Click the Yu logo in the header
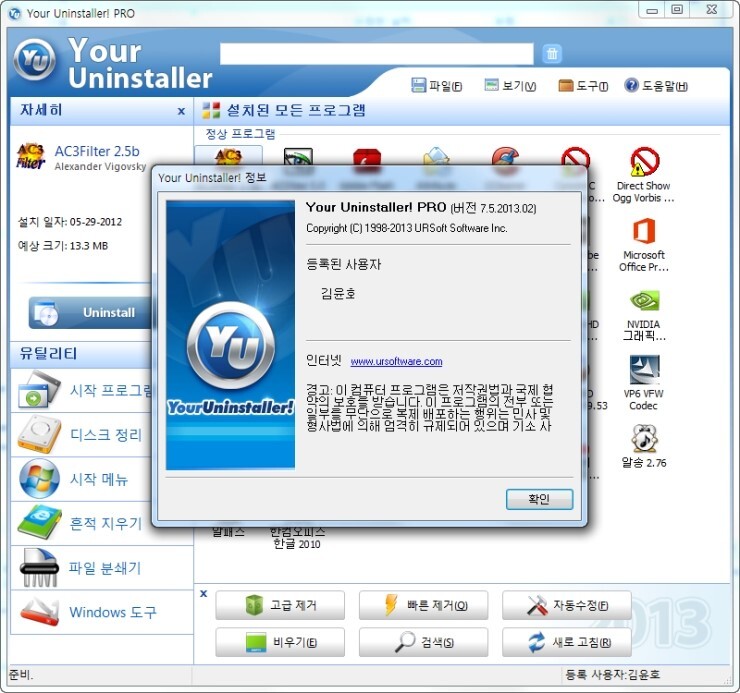The width and height of the screenshot is (740, 693). pyautogui.click(x=34, y=60)
